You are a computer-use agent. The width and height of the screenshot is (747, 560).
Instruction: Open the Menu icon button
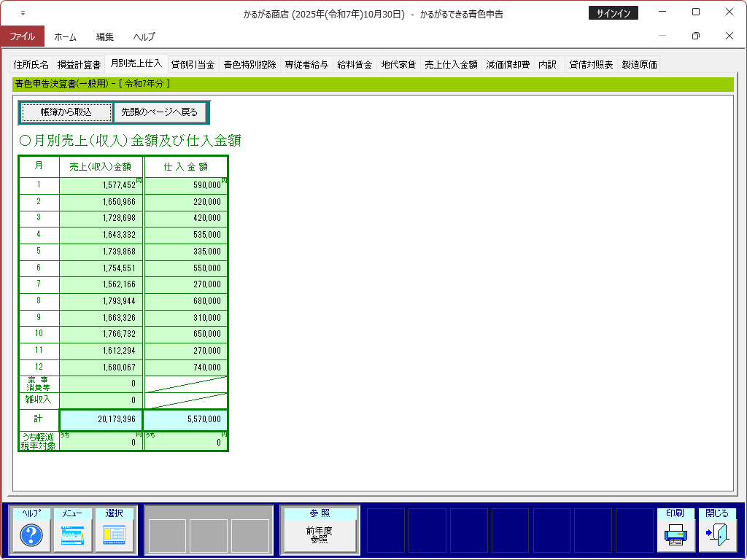coord(73,535)
